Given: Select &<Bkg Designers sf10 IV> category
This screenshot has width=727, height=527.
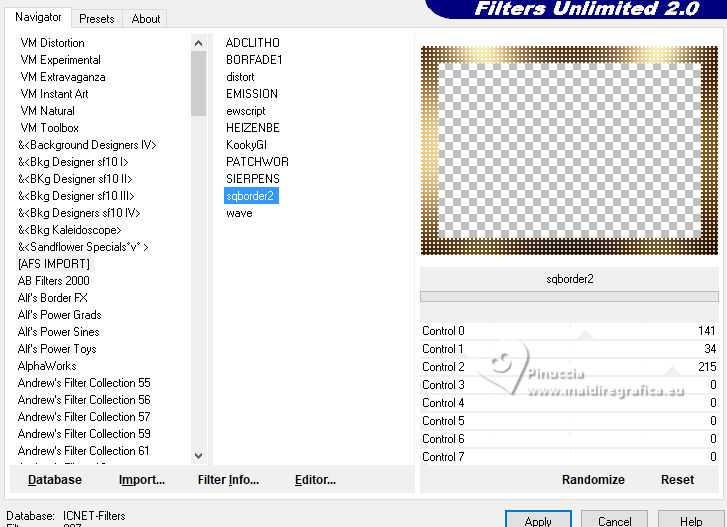Looking at the screenshot, I should (x=79, y=213).
